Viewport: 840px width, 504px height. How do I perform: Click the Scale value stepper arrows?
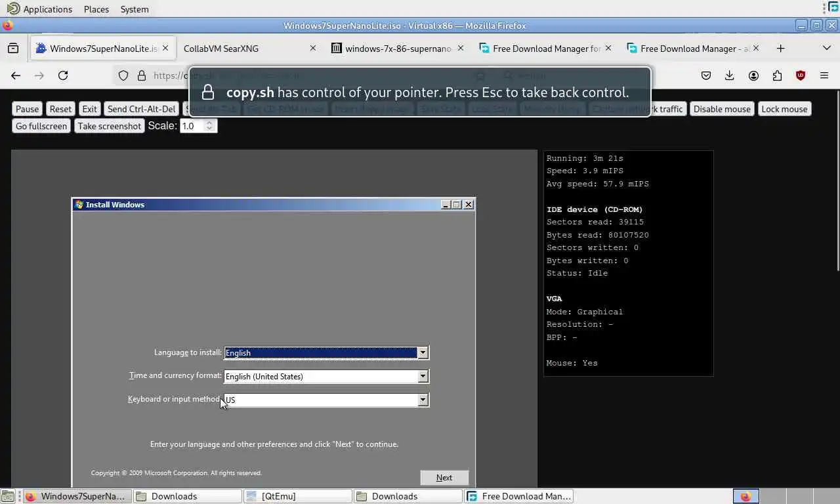[209, 126]
